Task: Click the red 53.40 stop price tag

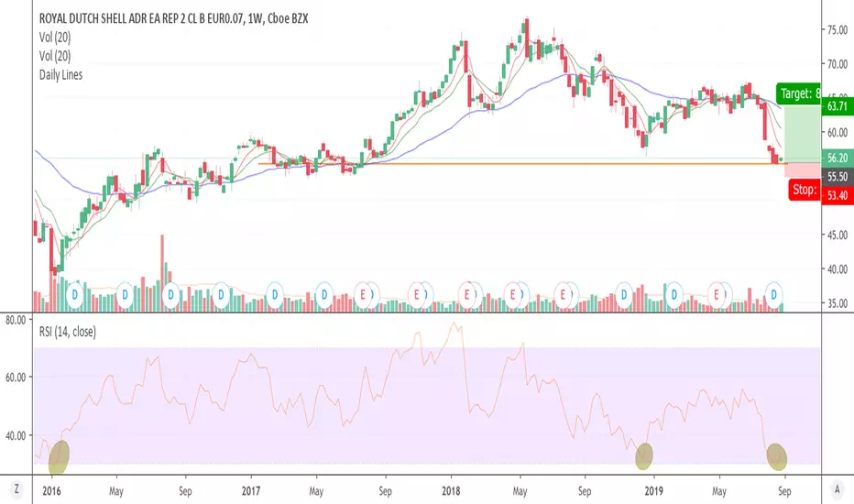Action: 838,195
